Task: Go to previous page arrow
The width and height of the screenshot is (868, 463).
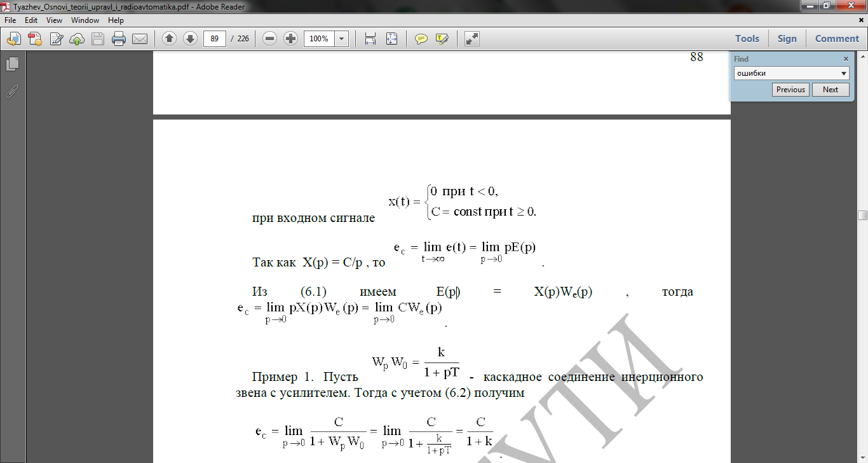Action: point(169,39)
